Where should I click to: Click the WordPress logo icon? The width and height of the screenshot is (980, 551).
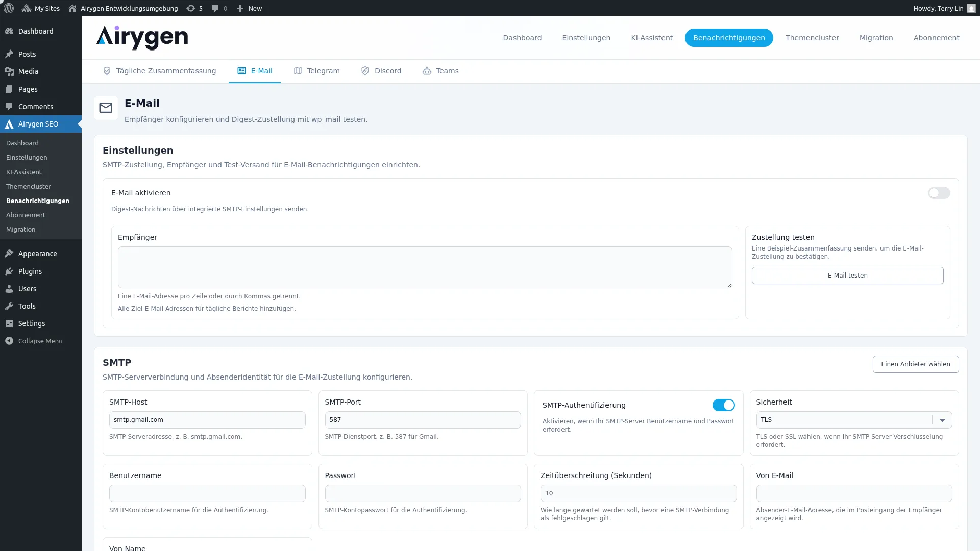click(8, 8)
